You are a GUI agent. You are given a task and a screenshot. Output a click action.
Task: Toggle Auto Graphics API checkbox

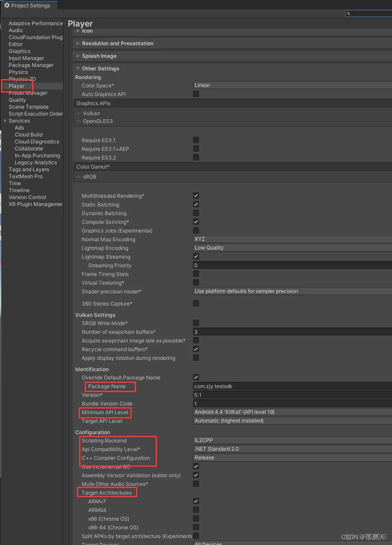196,94
